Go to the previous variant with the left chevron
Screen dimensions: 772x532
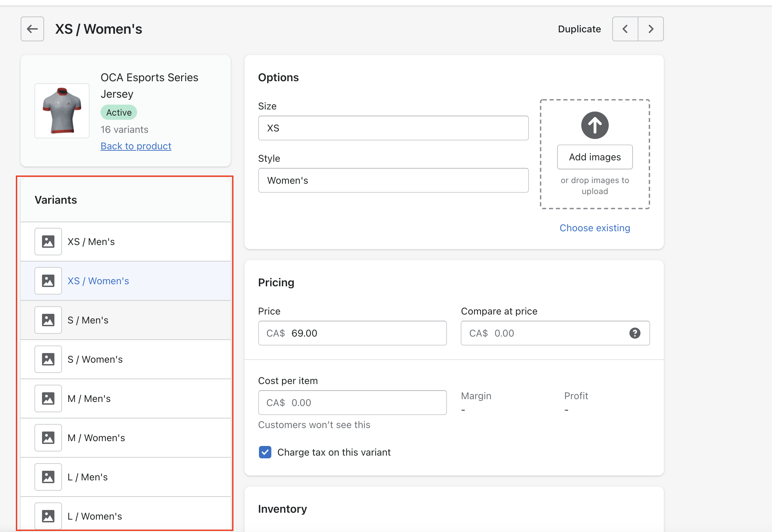pyautogui.click(x=625, y=29)
